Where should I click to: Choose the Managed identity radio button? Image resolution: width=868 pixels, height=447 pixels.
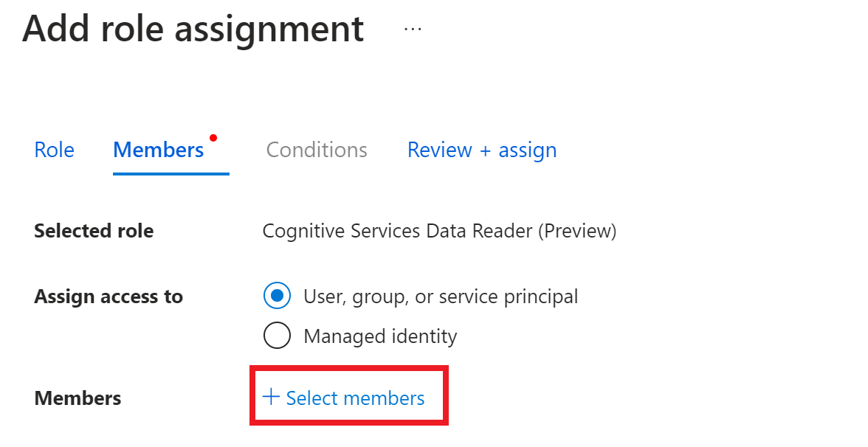click(278, 336)
